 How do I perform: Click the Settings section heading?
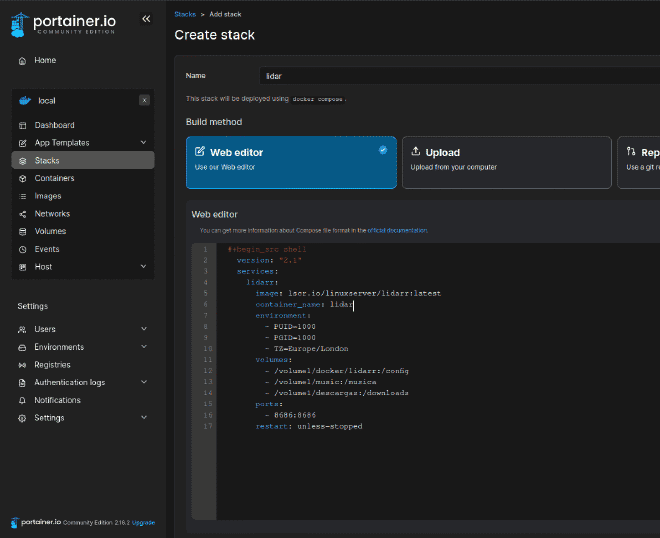32,306
